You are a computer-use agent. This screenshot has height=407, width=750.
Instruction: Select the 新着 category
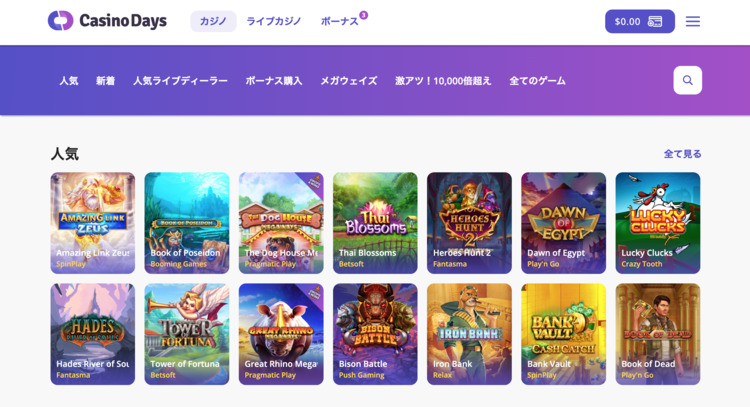pos(105,81)
